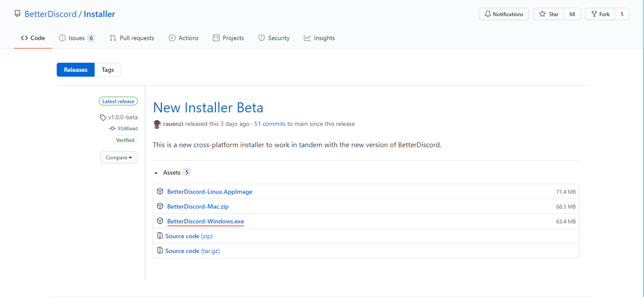Click zip file icon beside Source code (zip)
This screenshot has height=297, width=644.
coord(160,236)
